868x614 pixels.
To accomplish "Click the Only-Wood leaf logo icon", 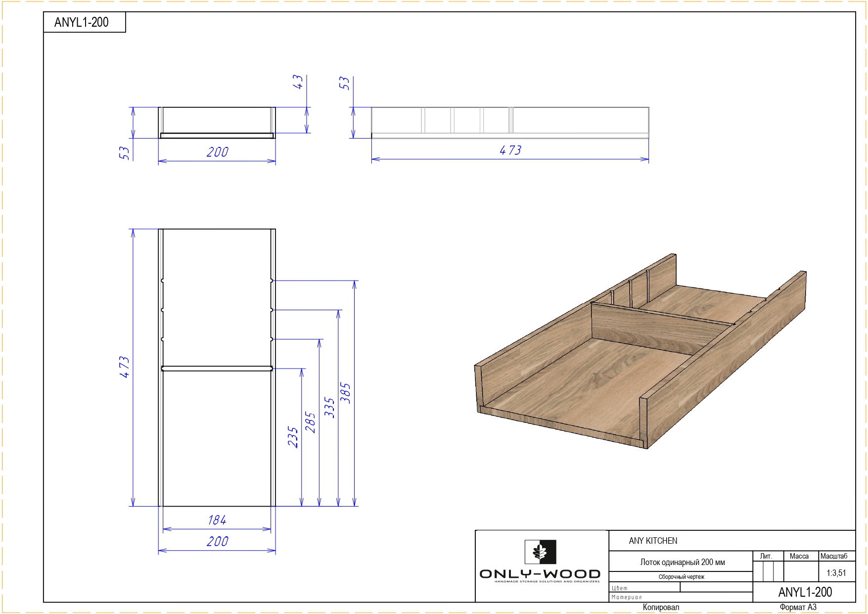I will coord(540,552).
